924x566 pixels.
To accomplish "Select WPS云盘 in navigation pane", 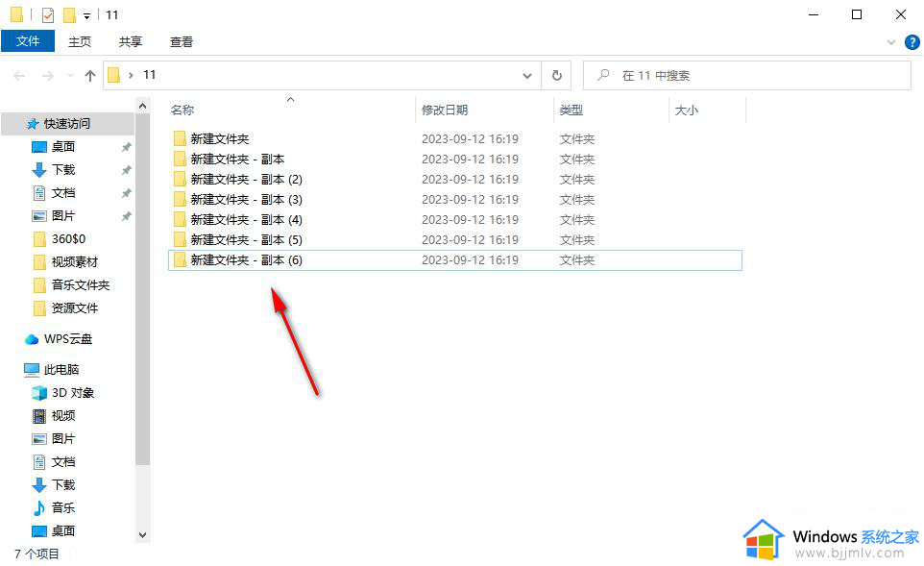I will pos(68,339).
